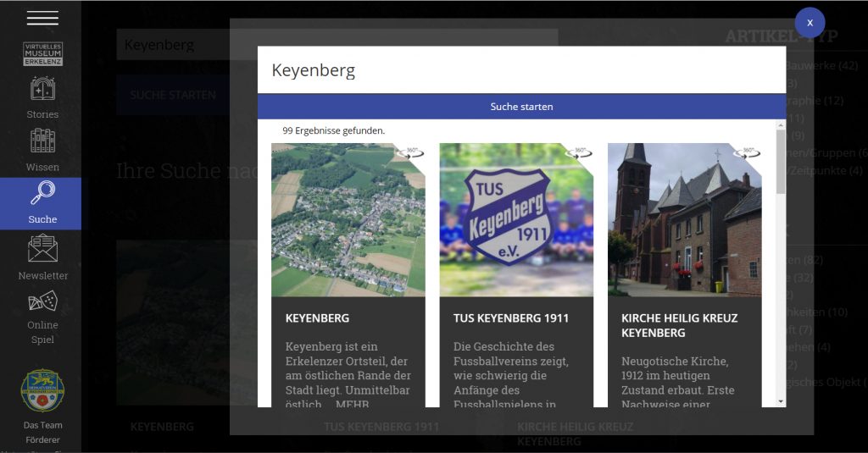Open the Stories section icon
This screenshot has height=453, width=868.
[x=42, y=89]
